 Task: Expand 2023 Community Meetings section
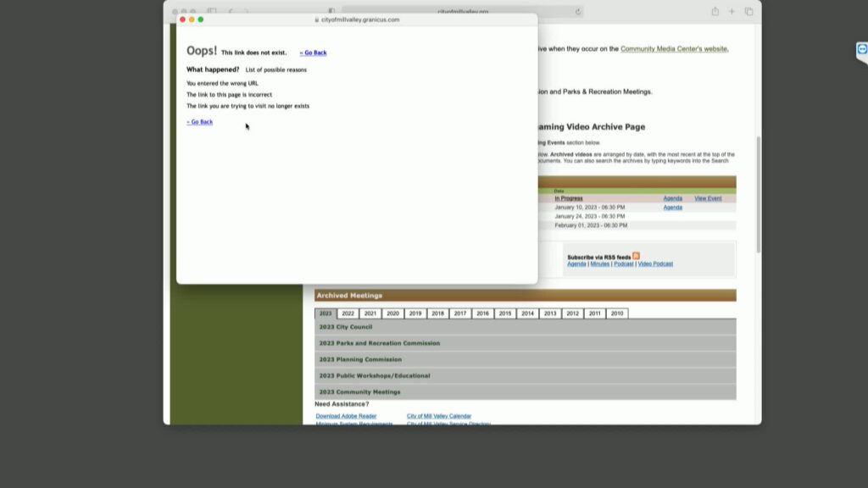tap(526, 391)
